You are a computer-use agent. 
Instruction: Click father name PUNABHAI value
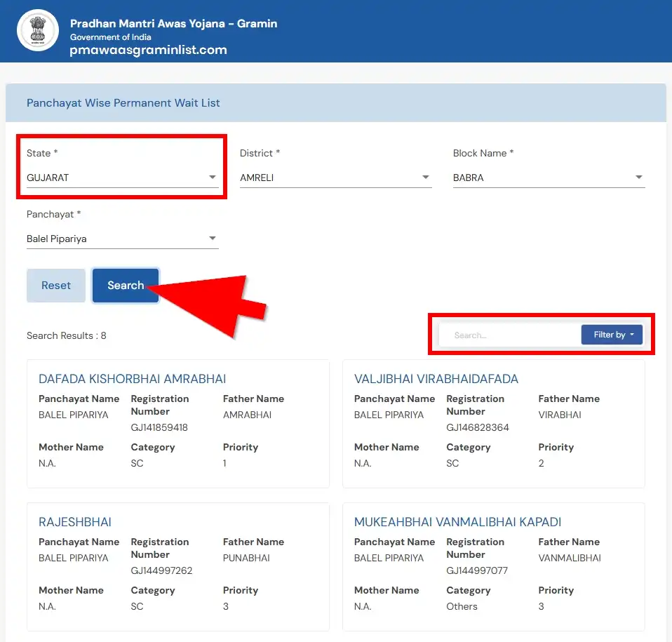246,558
